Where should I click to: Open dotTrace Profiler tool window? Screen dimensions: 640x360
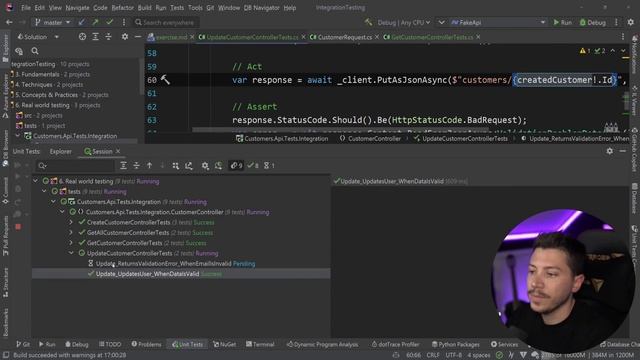coord(395,344)
